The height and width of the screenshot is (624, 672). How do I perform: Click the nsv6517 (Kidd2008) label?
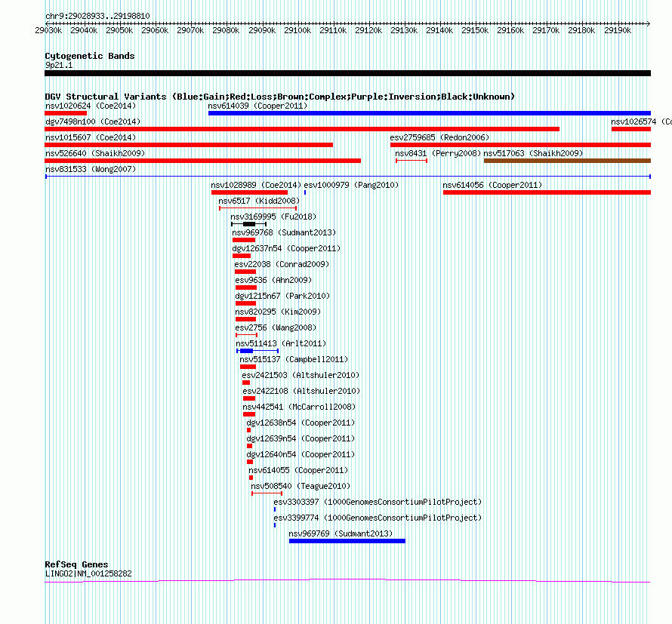click(x=259, y=201)
